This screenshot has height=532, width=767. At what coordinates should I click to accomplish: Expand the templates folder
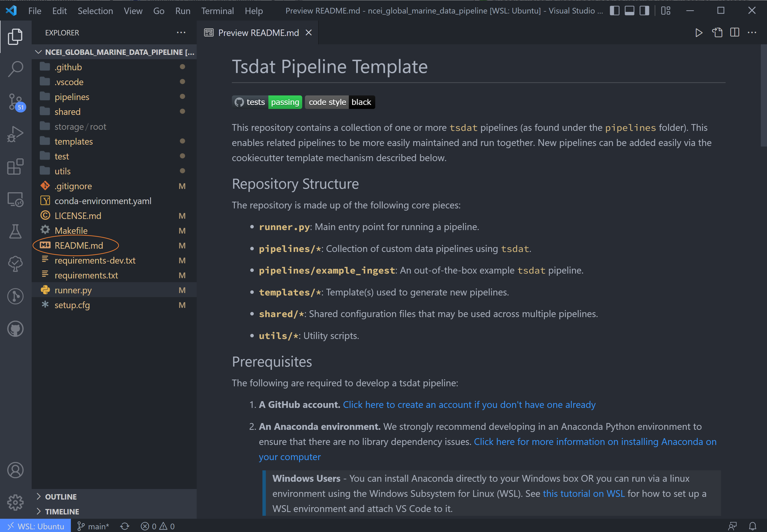114,141
